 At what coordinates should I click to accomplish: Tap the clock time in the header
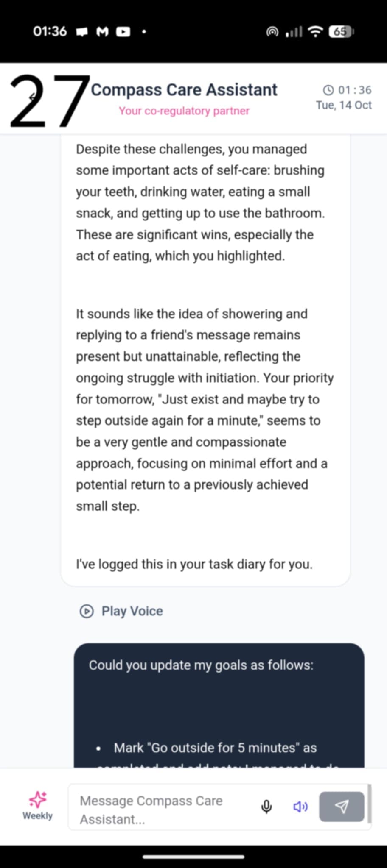[x=348, y=90]
